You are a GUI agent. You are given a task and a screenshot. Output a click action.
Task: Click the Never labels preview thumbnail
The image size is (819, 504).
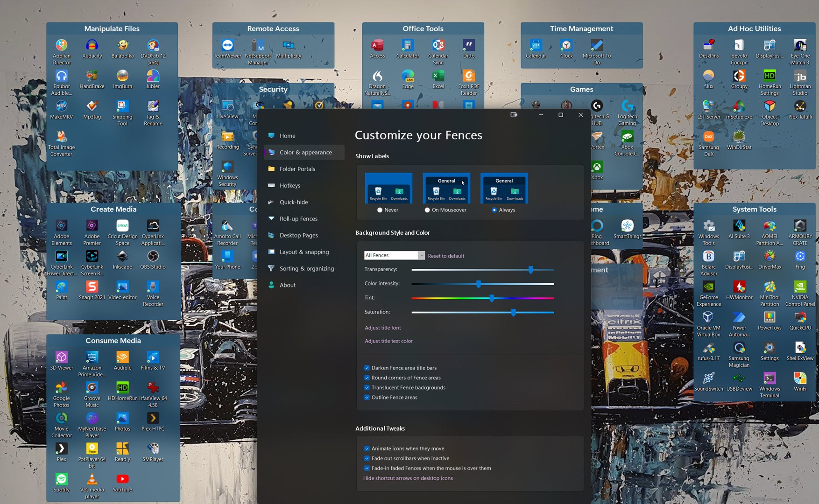point(388,188)
